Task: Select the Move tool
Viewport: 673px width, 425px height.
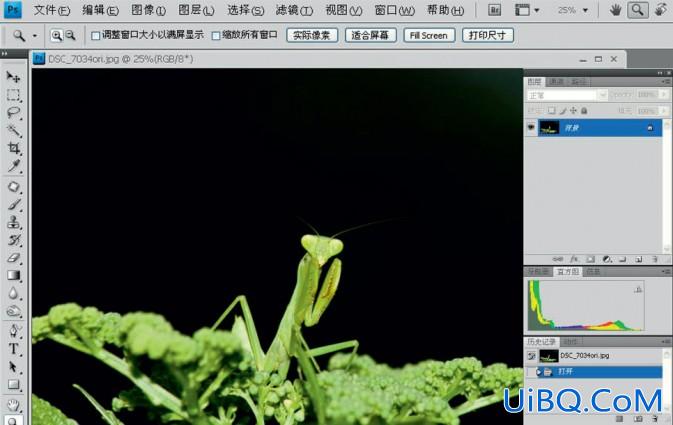Action: tap(13, 77)
